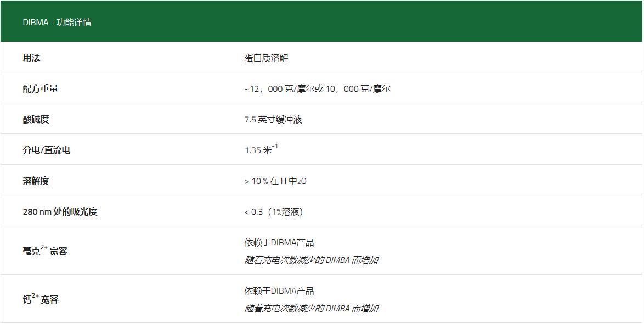Click the 1.35 米⁻¹ value text
The image size is (644, 324).
263,149
